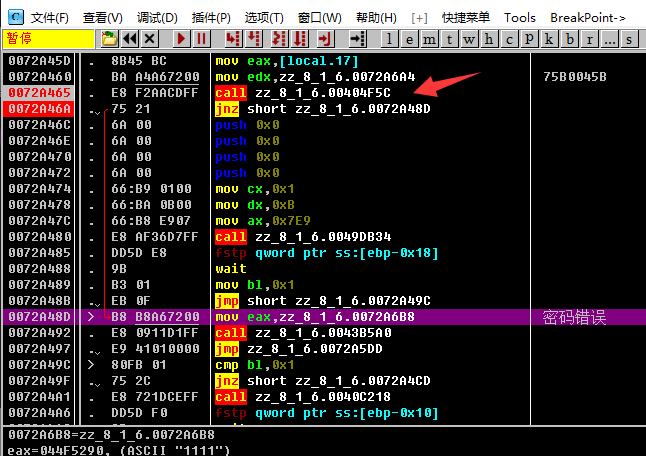Open Source window with s button
This screenshot has height=456, width=646.
pos(629,39)
